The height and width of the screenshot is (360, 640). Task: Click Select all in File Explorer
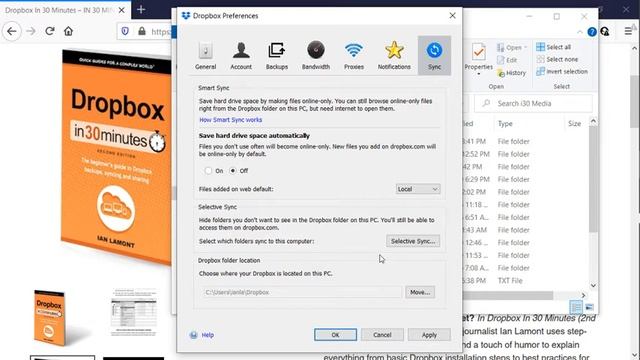553,47
